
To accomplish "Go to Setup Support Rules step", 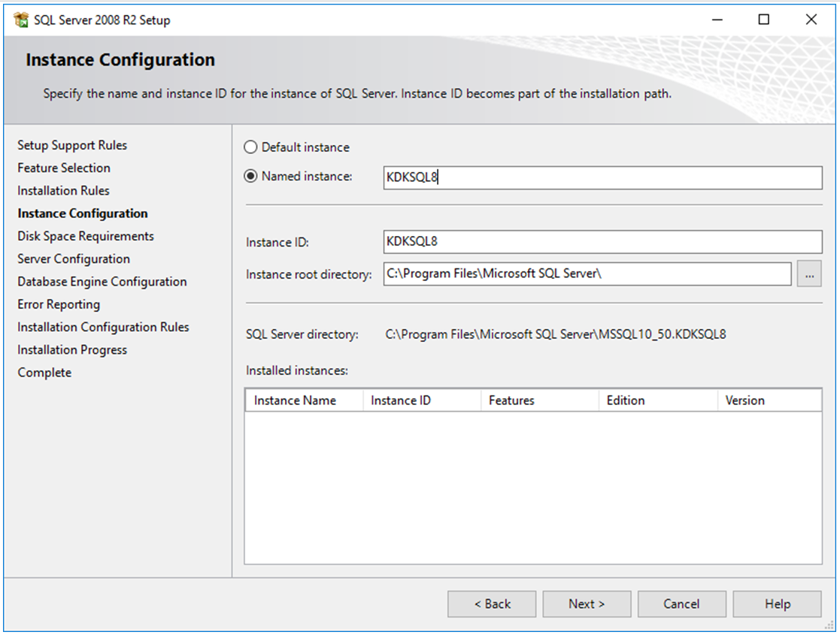I will point(72,145).
